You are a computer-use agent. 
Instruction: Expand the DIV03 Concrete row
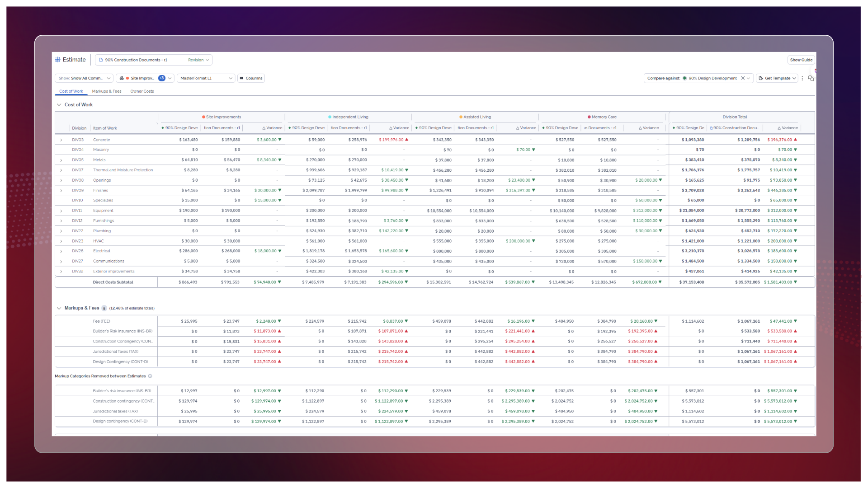pyautogui.click(x=61, y=140)
